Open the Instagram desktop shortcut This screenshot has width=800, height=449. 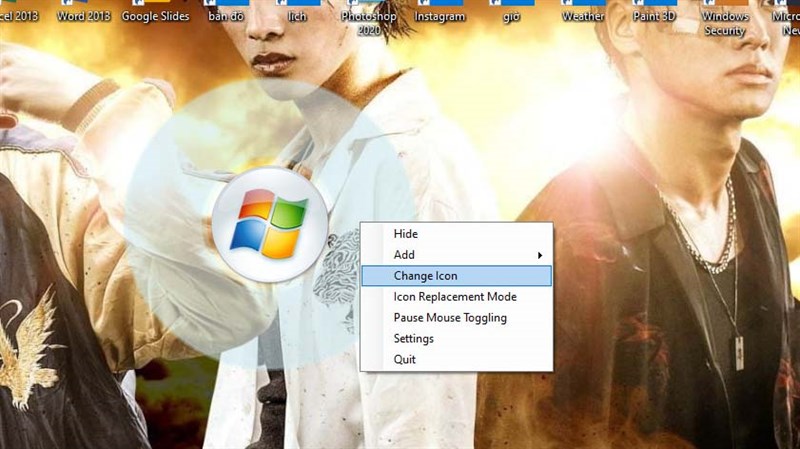(440, 12)
